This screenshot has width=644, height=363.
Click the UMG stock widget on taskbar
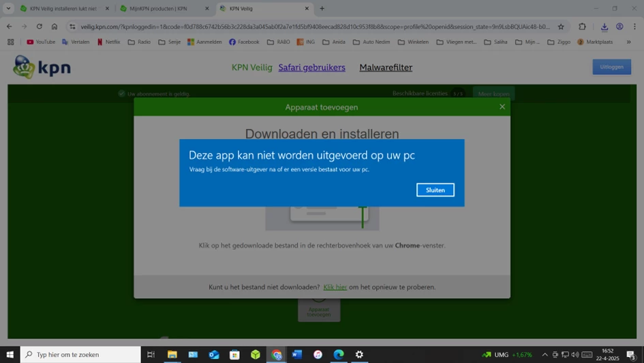coord(507,354)
